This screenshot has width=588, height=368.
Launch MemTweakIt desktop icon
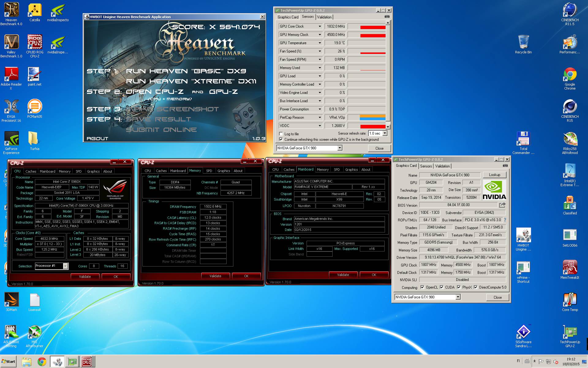click(570, 270)
